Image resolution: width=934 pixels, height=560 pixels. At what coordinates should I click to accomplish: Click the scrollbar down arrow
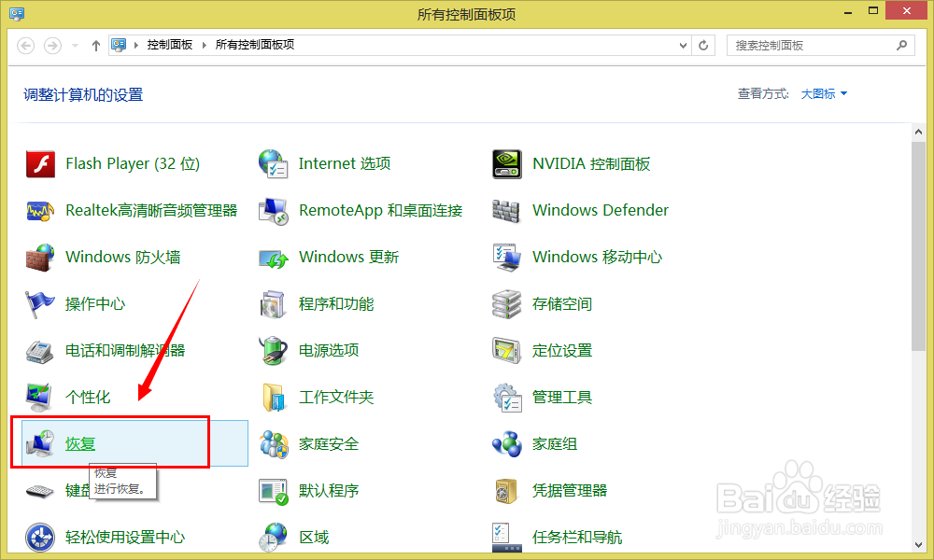[x=918, y=544]
